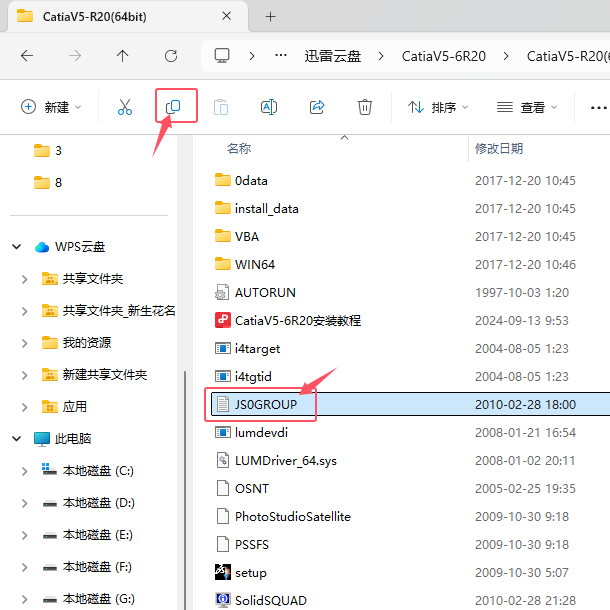Viewport: 610px width, 610px height.
Task: Select folder 8 in sidebar
Action: (47, 182)
